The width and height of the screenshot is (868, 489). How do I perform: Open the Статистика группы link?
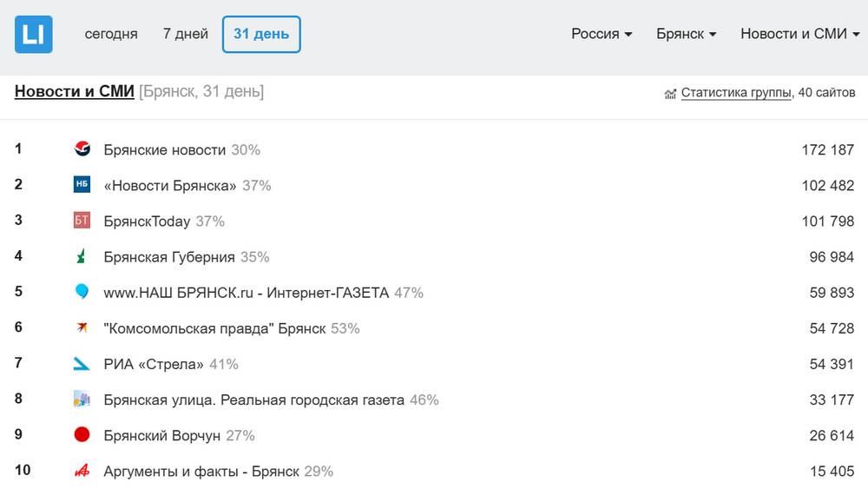click(736, 92)
